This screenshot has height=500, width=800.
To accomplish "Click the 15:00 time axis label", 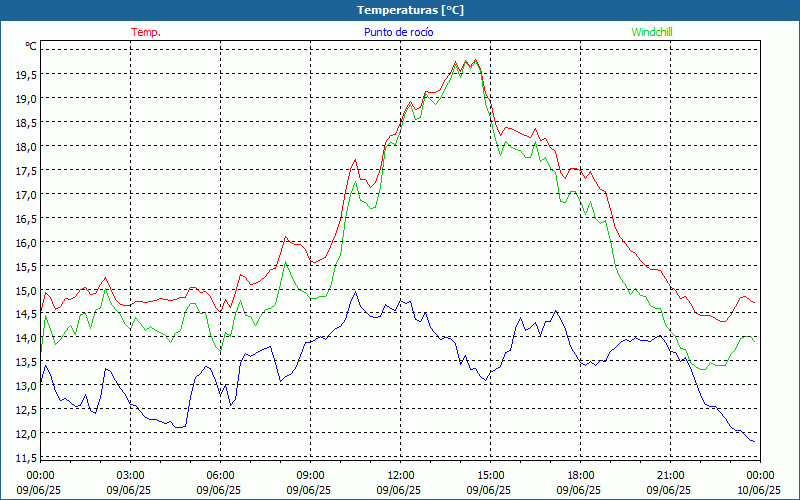I will click(x=490, y=476).
